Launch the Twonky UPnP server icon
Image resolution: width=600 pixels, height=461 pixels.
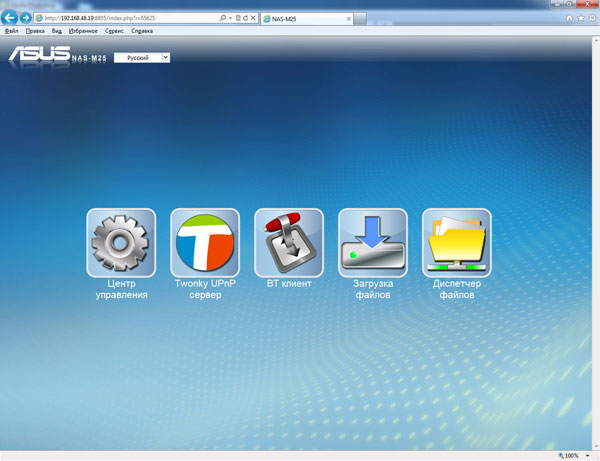(205, 243)
